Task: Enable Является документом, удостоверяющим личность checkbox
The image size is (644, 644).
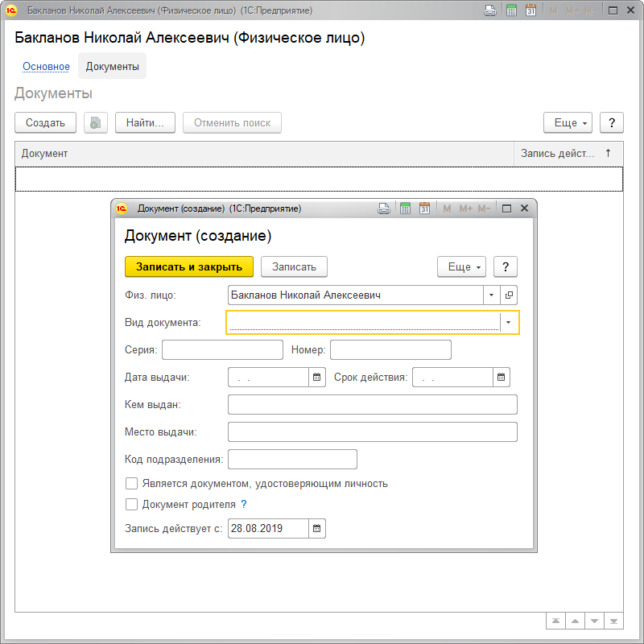Action: [132, 484]
